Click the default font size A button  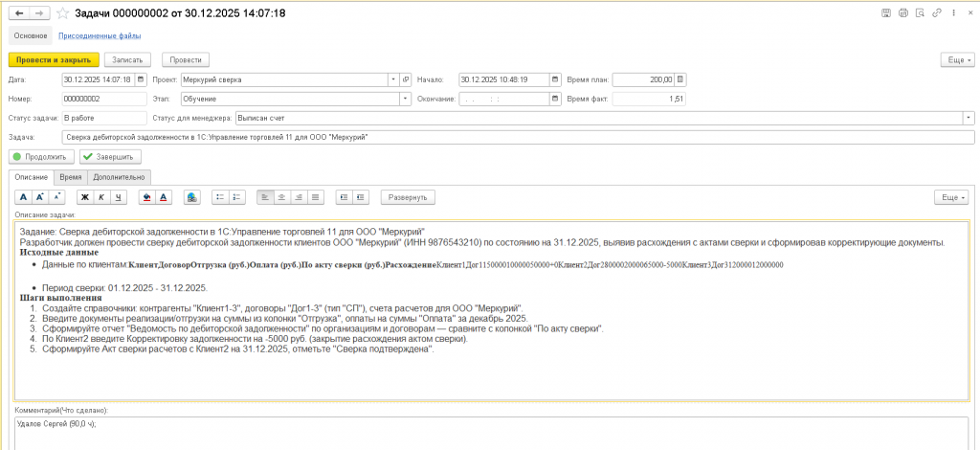(23, 197)
